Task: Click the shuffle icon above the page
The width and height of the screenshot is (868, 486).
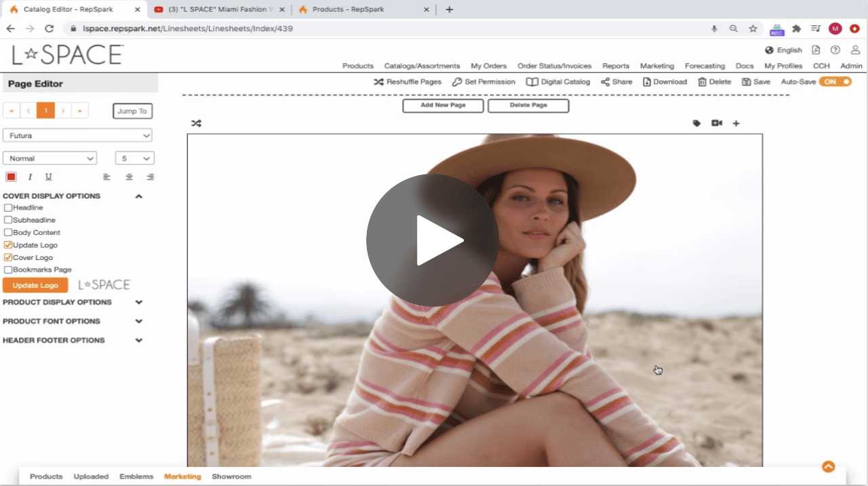Action: 196,124
